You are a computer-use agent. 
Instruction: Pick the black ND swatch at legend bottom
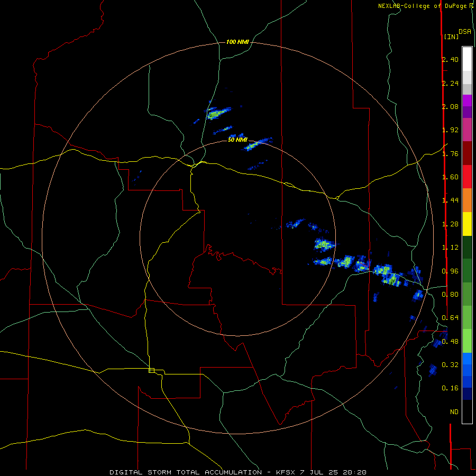(467, 411)
